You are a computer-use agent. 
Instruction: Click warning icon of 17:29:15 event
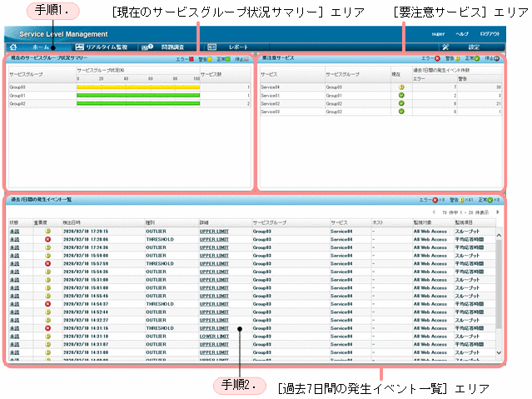(x=47, y=231)
